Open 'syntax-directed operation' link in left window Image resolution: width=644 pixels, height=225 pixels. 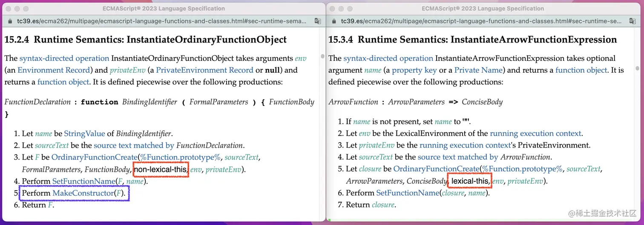(64, 58)
